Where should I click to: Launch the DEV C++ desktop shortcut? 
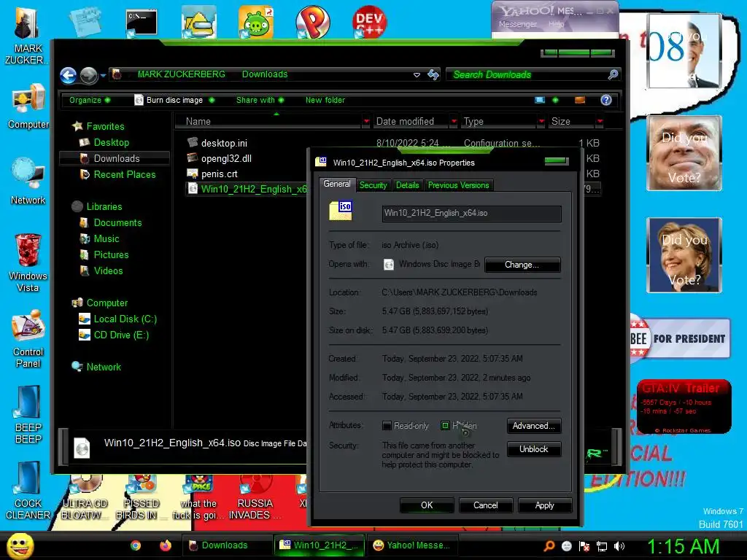click(x=369, y=22)
